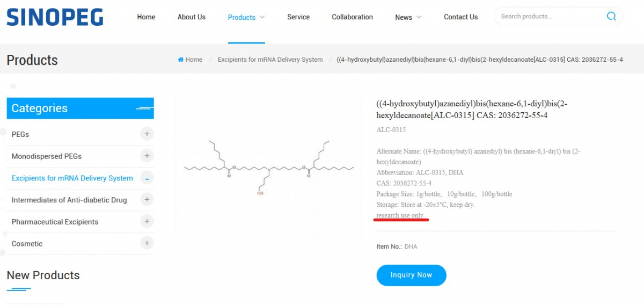Expand Monodispersed PEGs plus icon

(147, 156)
